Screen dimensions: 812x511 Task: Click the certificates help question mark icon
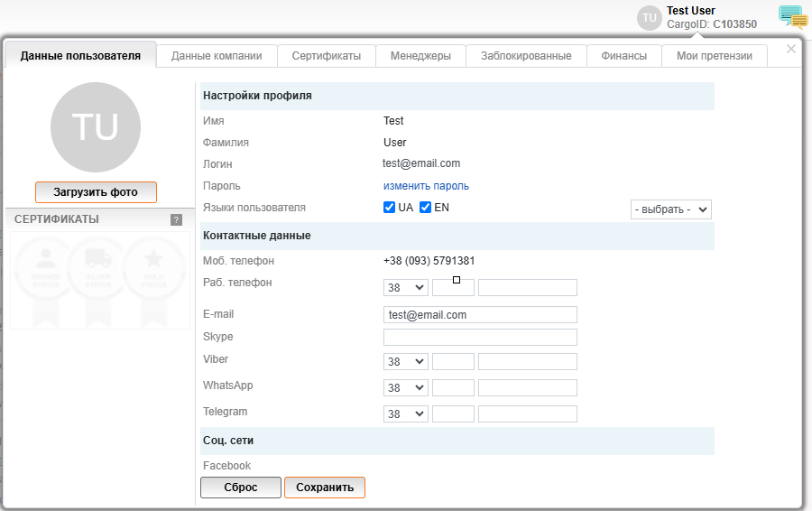point(176,219)
